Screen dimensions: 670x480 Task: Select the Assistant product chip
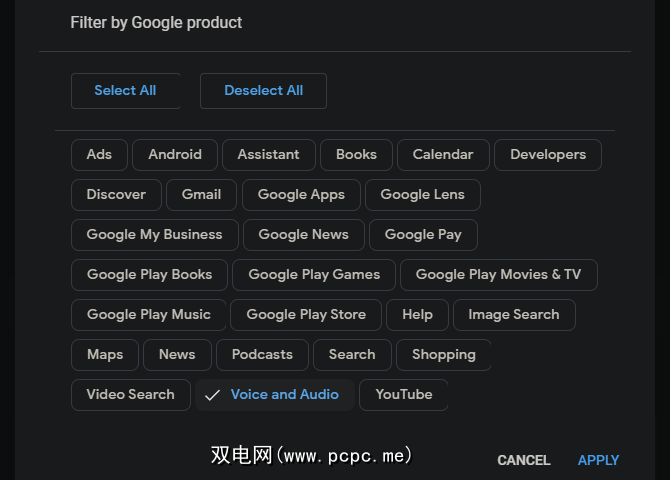coord(268,155)
